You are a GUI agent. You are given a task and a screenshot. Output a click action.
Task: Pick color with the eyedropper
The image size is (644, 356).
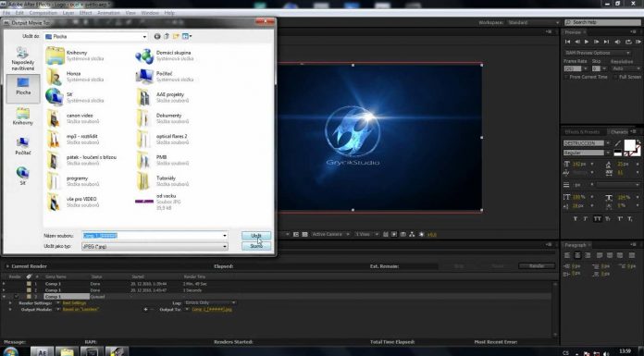coord(618,143)
